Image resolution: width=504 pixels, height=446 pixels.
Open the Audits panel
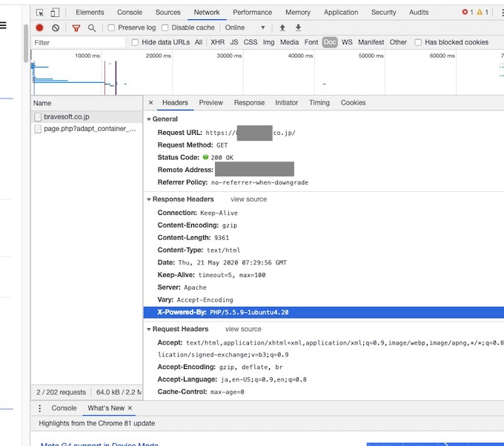tap(419, 12)
